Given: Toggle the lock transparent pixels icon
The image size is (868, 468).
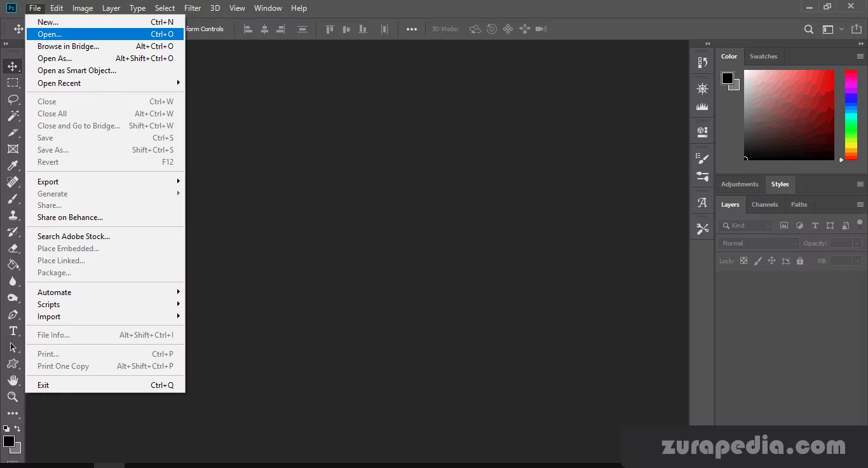Looking at the screenshot, I should point(743,261).
